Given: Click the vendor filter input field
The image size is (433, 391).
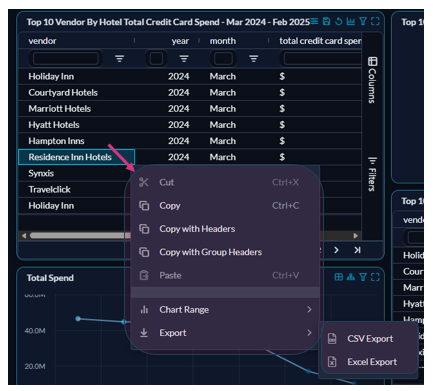Looking at the screenshot, I should (x=66, y=59).
